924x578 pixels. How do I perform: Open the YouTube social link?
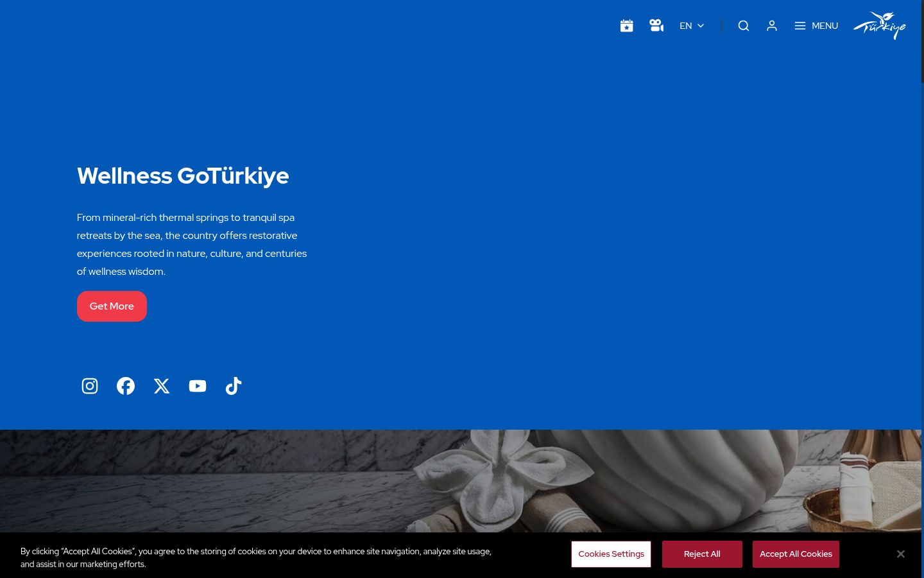(x=198, y=386)
